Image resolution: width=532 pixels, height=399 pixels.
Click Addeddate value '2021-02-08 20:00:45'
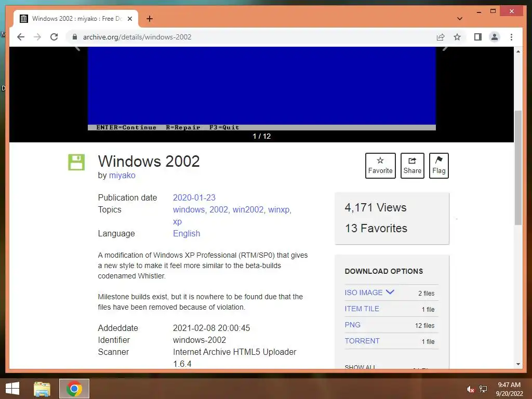tap(211, 328)
